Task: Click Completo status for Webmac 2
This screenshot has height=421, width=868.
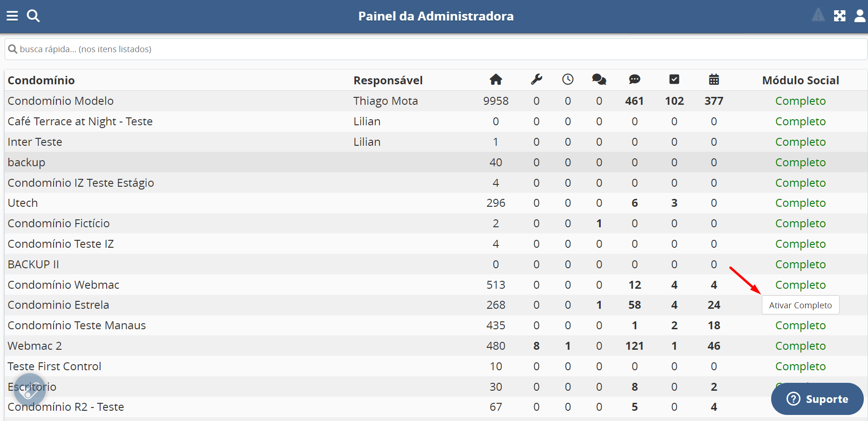Action: point(800,346)
